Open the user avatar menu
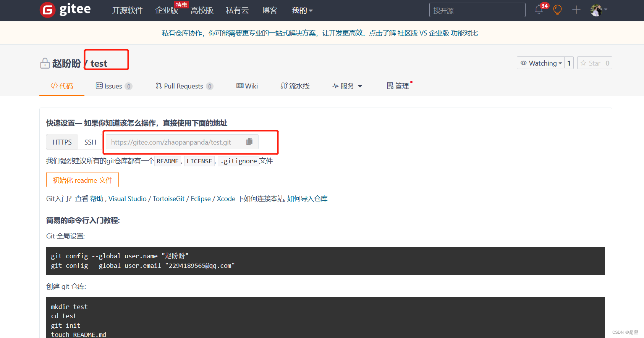Viewport: 644px width, 338px height. pos(599,10)
